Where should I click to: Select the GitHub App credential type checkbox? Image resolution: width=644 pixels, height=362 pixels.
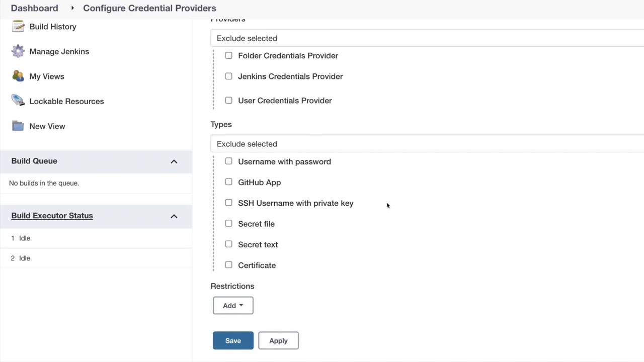pos(229,182)
